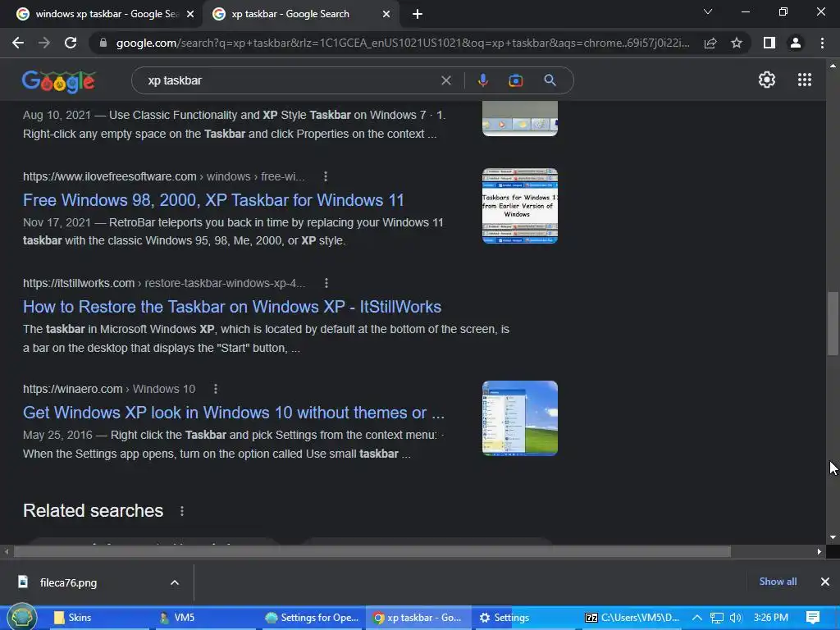Open Related searches options menu
Viewport: 840px width, 630px height.
click(x=182, y=511)
